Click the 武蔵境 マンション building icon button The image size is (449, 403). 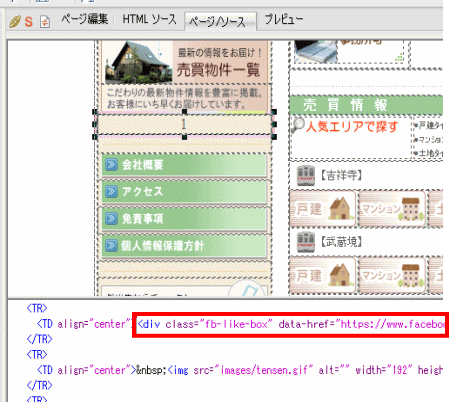pos(393,275)
